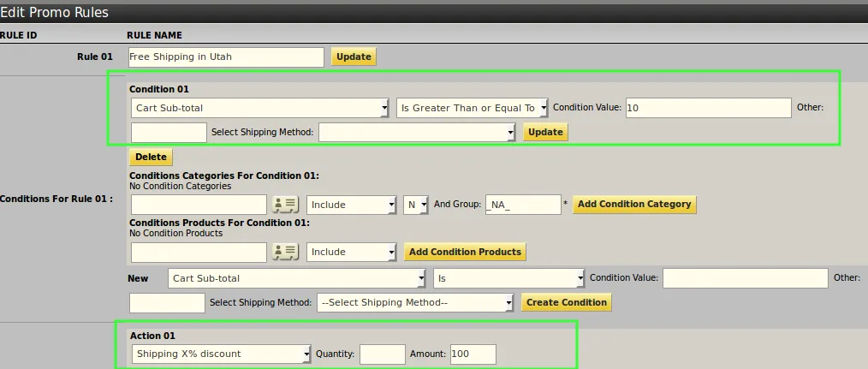Open Include dropdown for condition categories
868x369 pixels.
tap(352, 205)
